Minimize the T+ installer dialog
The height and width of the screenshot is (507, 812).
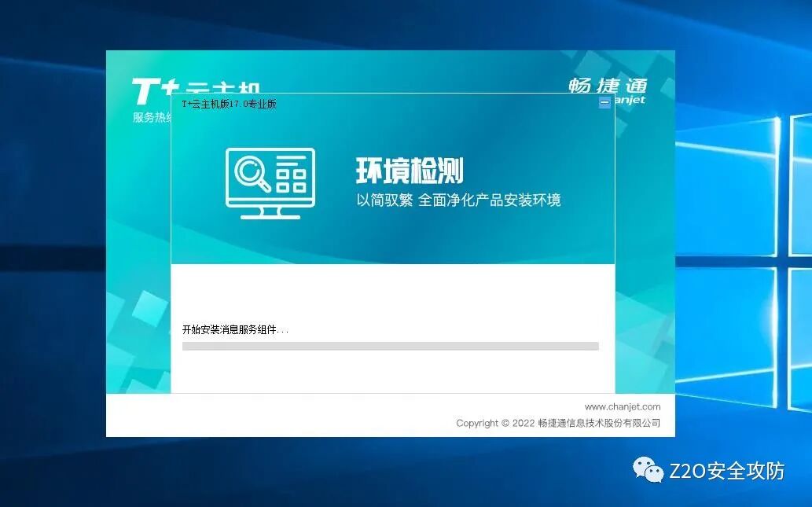coord(604,102)
